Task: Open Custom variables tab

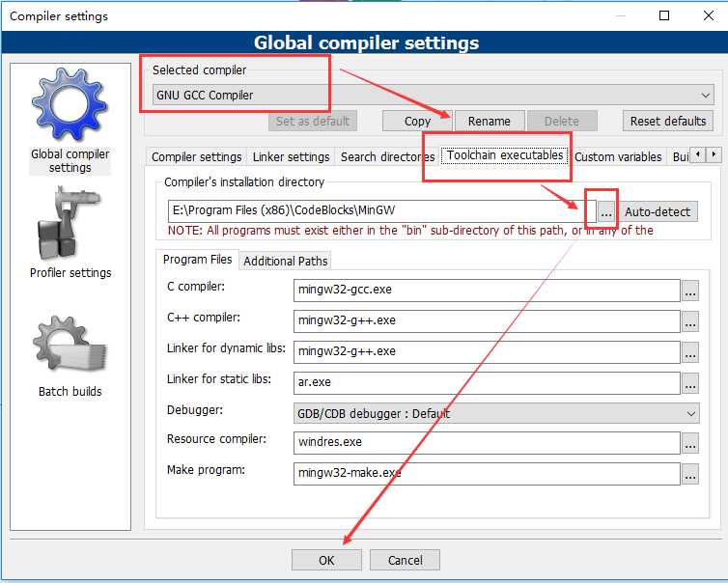Action: coord(618,157)
